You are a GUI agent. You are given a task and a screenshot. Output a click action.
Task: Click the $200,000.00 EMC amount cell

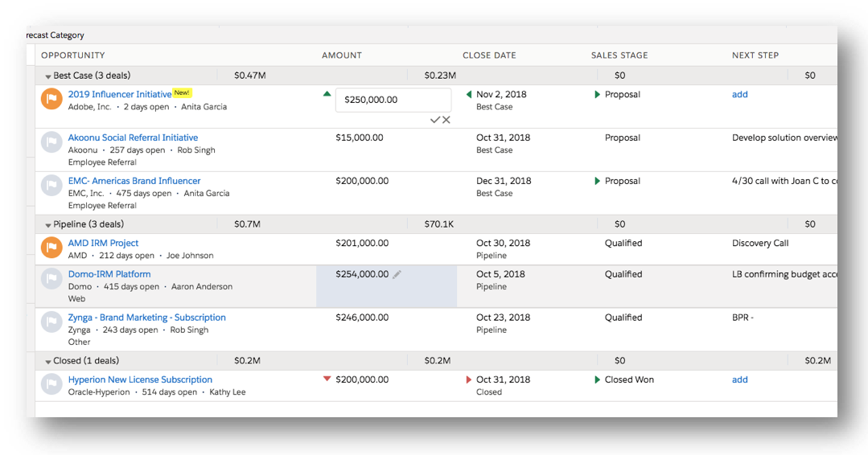(362, 180)
